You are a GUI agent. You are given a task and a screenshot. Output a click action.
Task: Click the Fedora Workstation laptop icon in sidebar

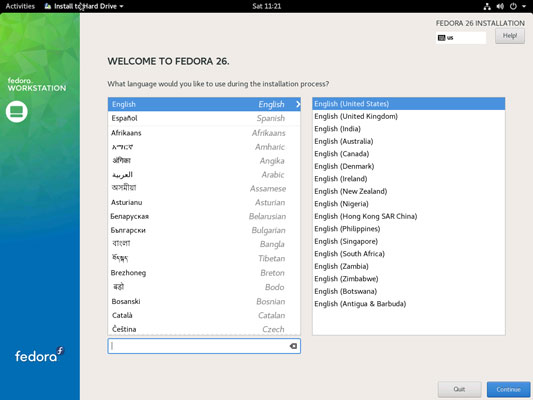click(x=16, y=111)
